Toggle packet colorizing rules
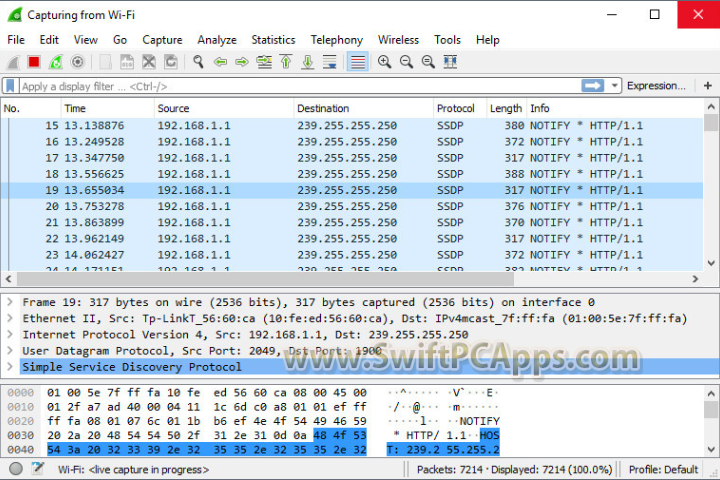Image resolution: width=720 pixels, height=480 pixels. (358, 62)
